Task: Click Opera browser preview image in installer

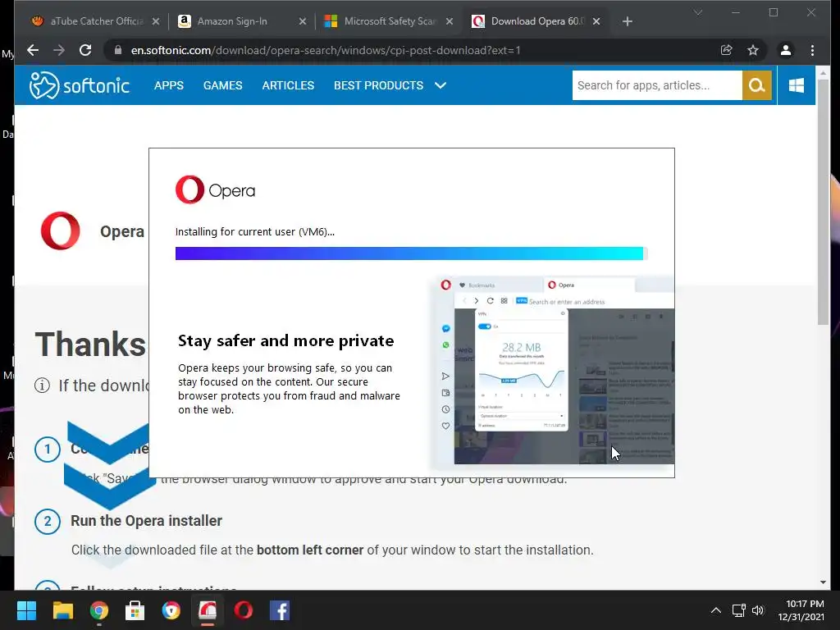Action: click(555, 371)
